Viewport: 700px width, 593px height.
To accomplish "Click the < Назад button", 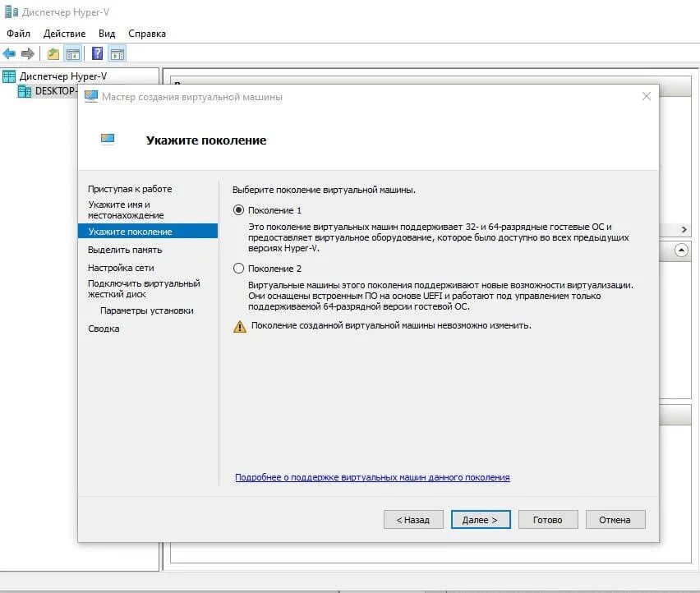I will 413,520.
